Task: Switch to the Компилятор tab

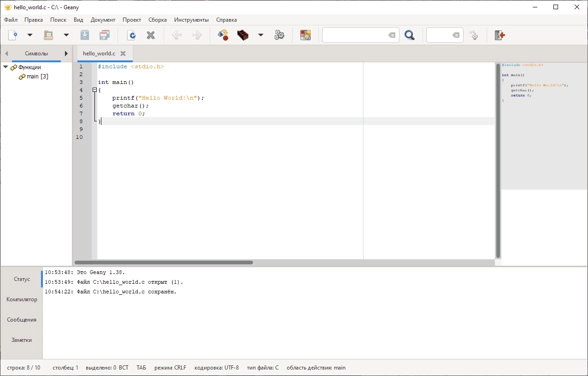Action: (x=22, y=299)
